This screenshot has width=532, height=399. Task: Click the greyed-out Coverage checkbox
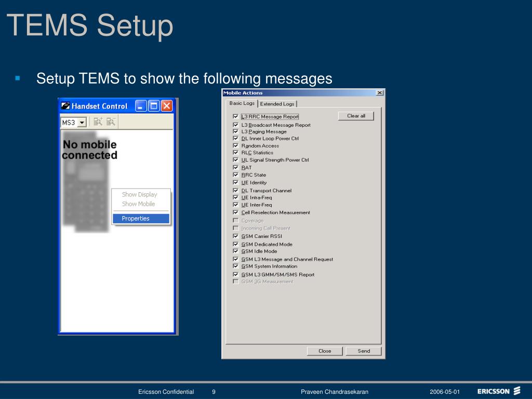coord(235,220)
